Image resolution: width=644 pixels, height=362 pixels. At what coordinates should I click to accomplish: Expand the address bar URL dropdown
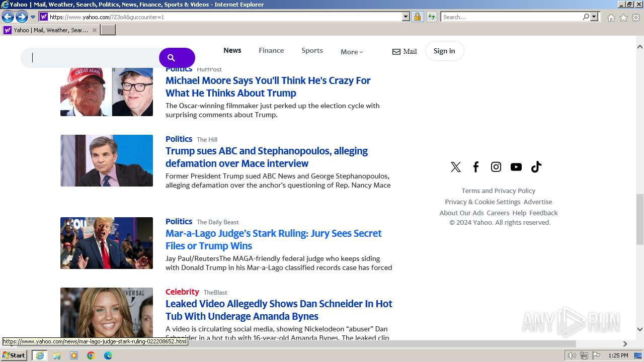point(406,17)
